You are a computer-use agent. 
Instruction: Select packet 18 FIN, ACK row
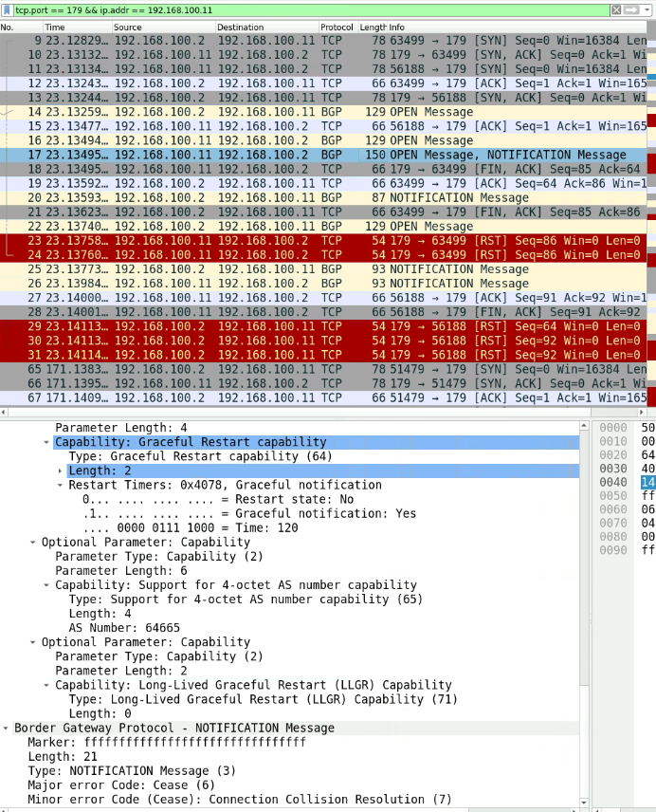coord(323,170)
